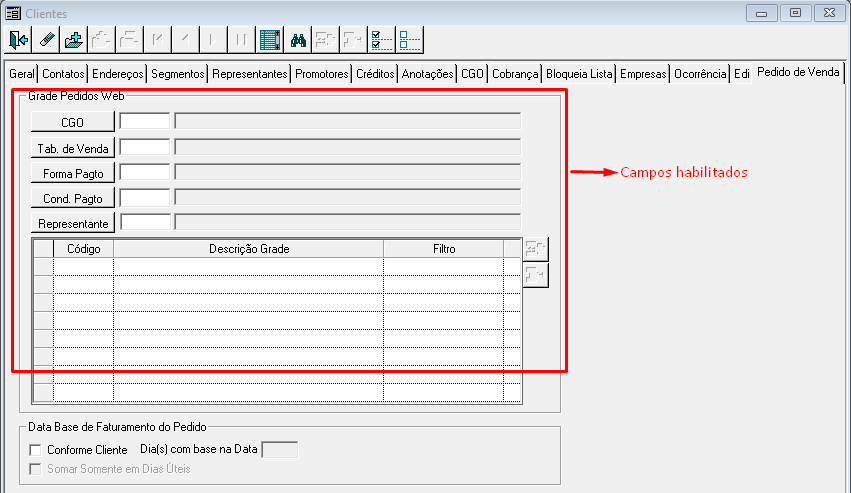This screenshot has height=493, width=851.
Task: Click the exit door toolbar icon
Action: pos(18,40)
